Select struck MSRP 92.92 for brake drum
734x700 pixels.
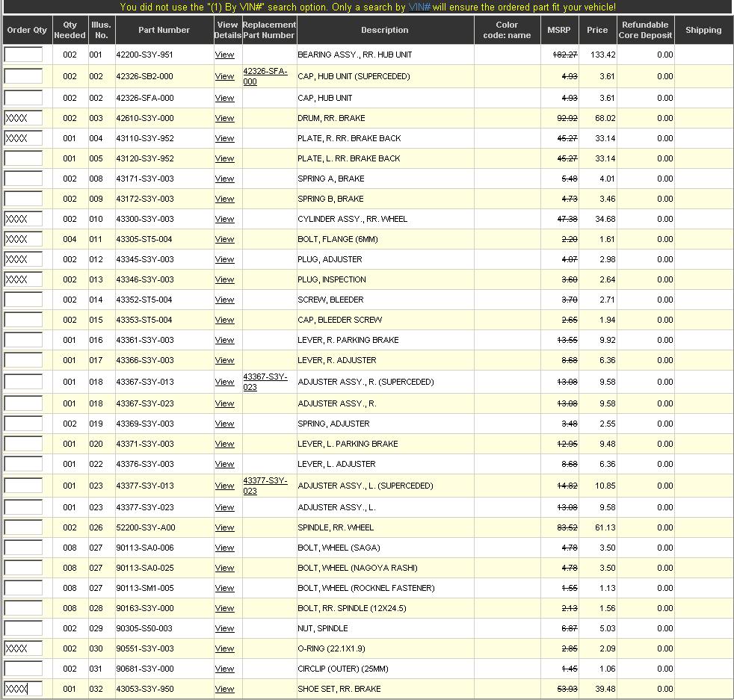pyautogui.click(x=567, y=118)
